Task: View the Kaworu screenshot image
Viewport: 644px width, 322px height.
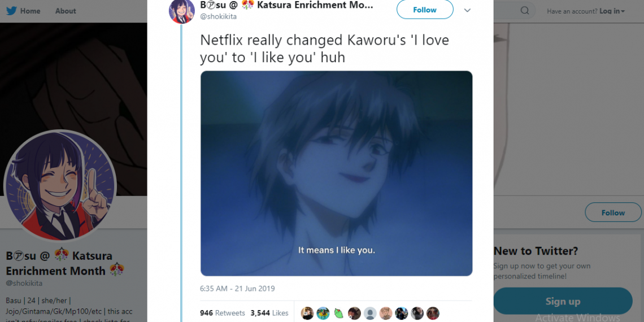Action: click(x=336, y=173)
